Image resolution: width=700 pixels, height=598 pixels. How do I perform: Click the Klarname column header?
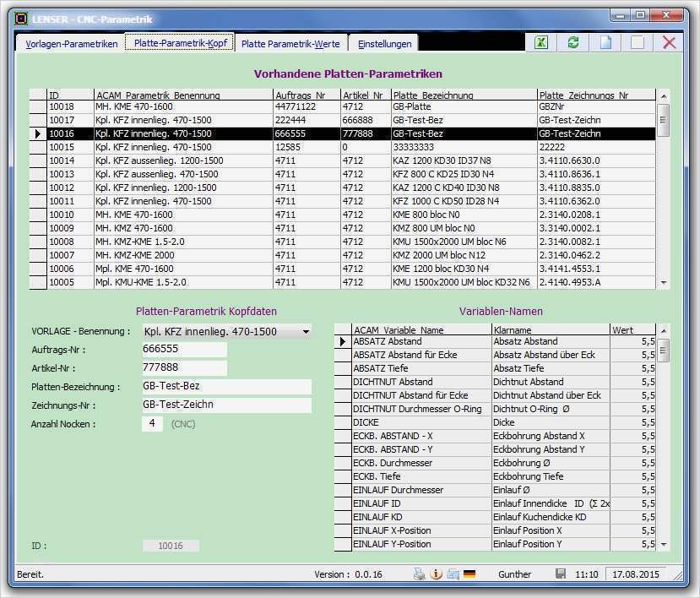click(x=551, y=330)
